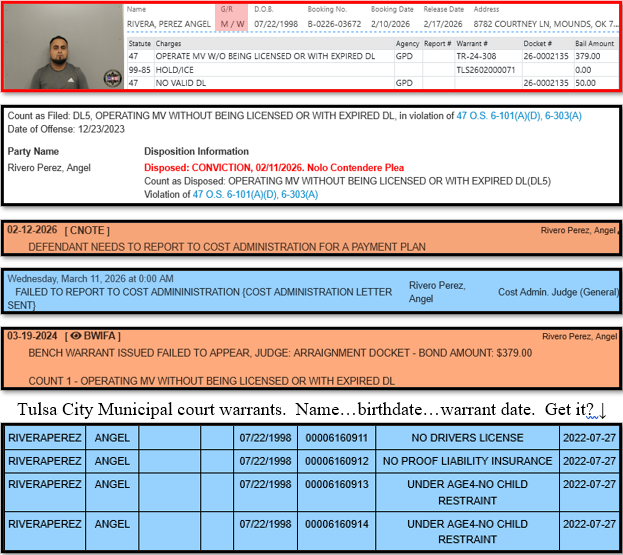Viewport: 623px width, 555px height.
Task: Click warrant date 2022-07-27 in NO DRIVERS LICENSE row
Action: coord(589,438)
